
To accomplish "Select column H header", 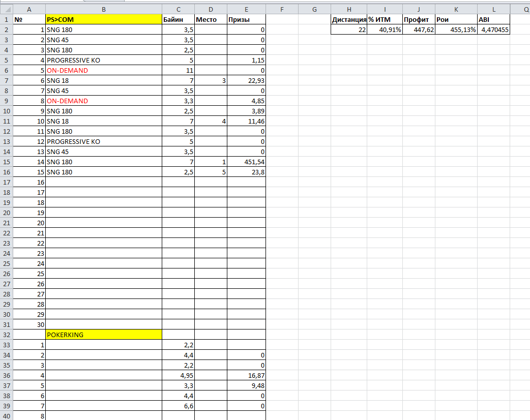I will [349, 9].
